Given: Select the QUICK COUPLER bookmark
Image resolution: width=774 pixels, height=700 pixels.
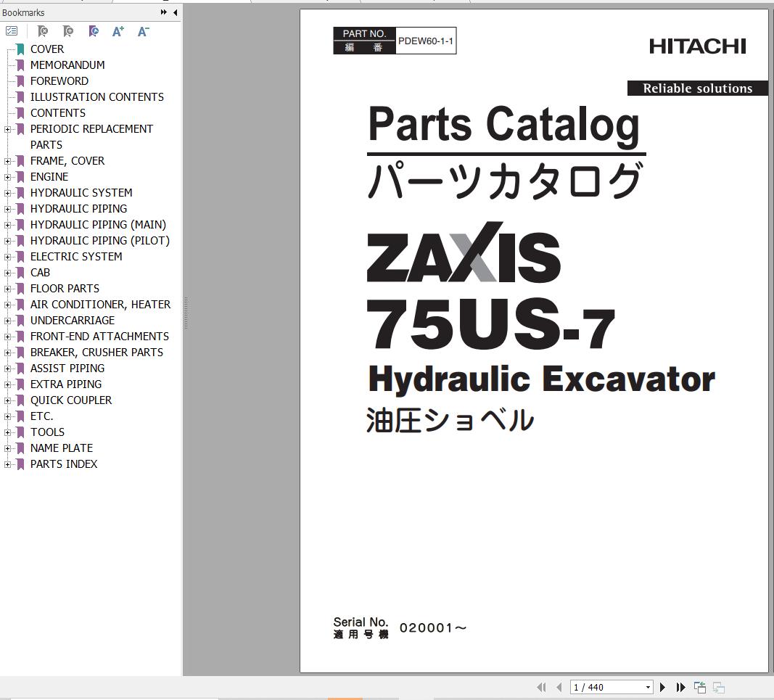Looking at the screenshot, I should (x=70, y=400).
